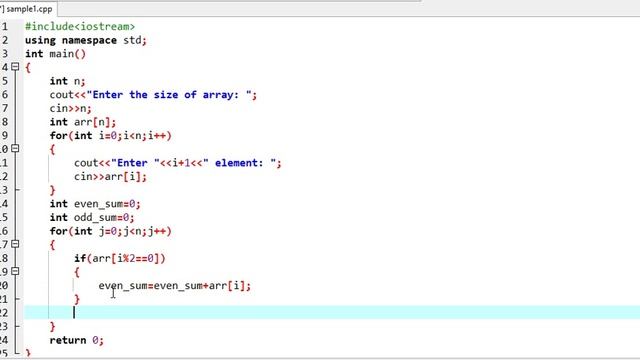Click the 'if(arr[i%2==0])' condition
The height and width of the screenshot is (360, 640).
[120, 258]
